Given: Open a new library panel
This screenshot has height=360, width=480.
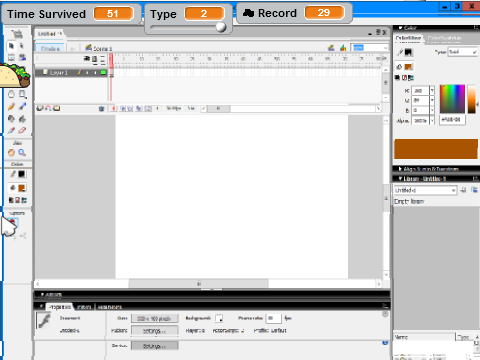Looking at the screenshot, I should (474, 190).
